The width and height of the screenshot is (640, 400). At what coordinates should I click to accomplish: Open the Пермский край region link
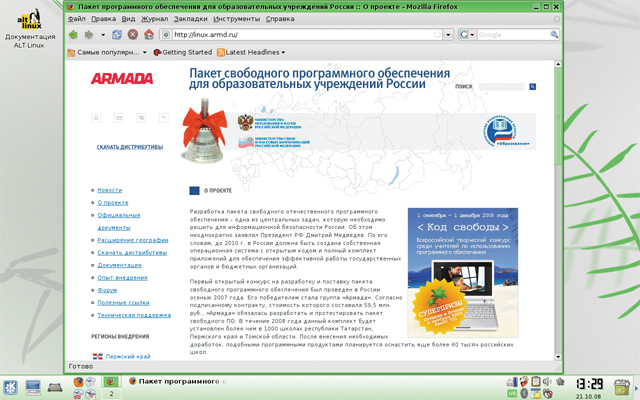128,356
